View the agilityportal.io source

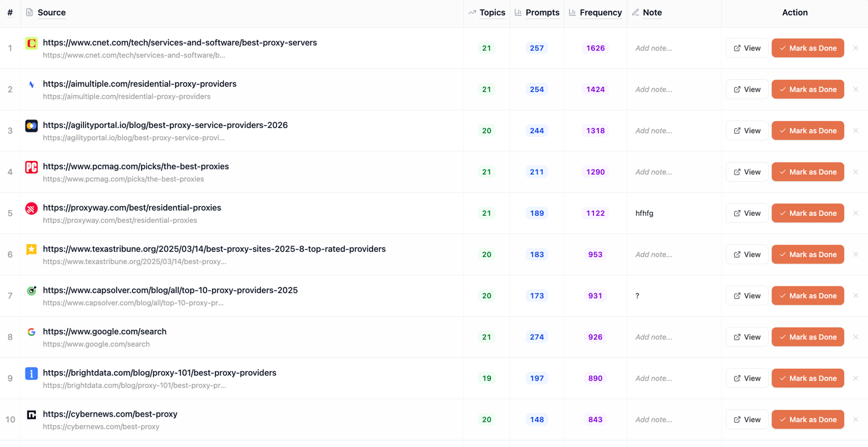tap(746, 131)
